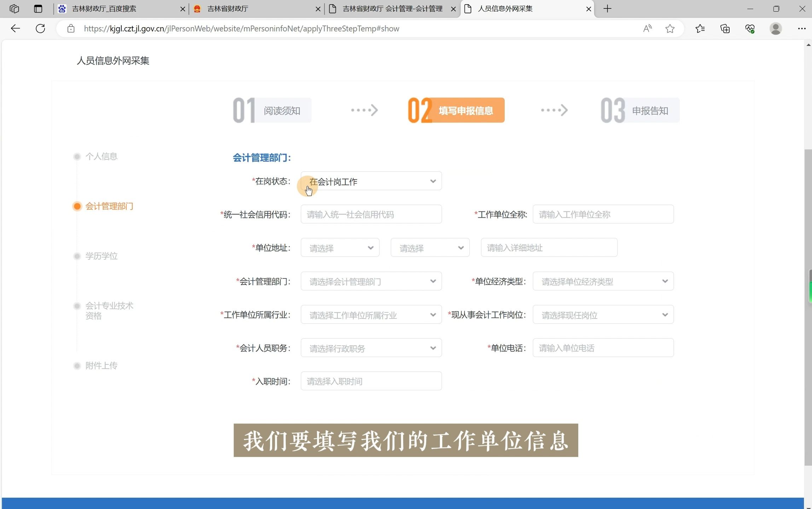
Task: Go to step 01 阅读须知
Action: coord(272,110)
